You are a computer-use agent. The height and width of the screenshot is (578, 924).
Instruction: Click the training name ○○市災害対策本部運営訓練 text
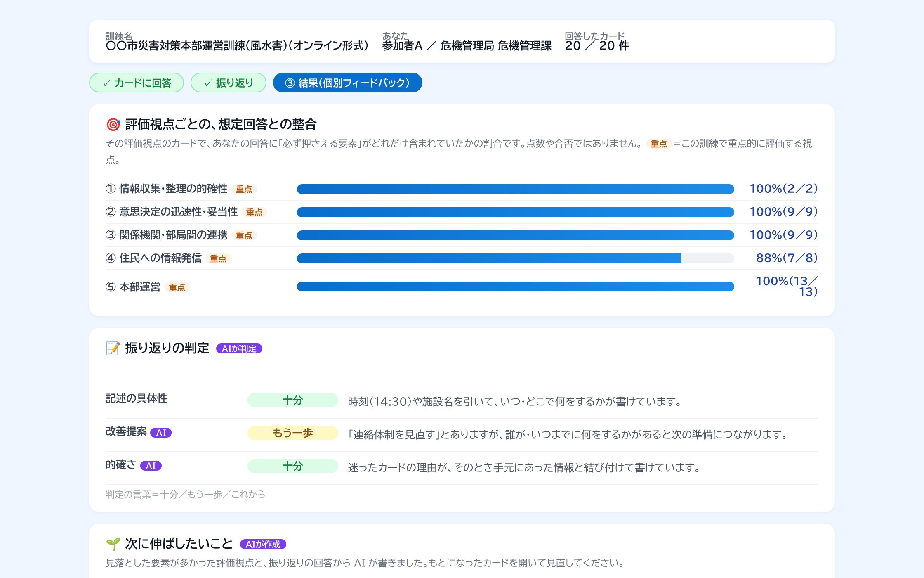[237, 46]
